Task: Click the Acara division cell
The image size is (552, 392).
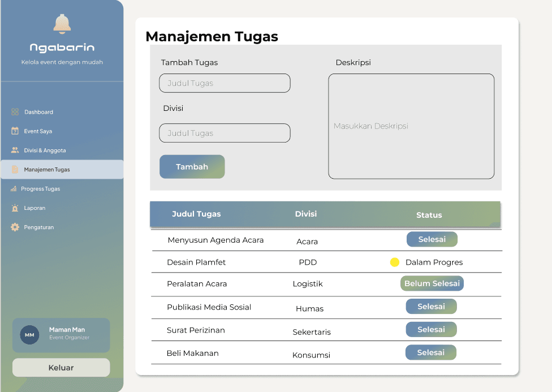Action: [307, 242]
